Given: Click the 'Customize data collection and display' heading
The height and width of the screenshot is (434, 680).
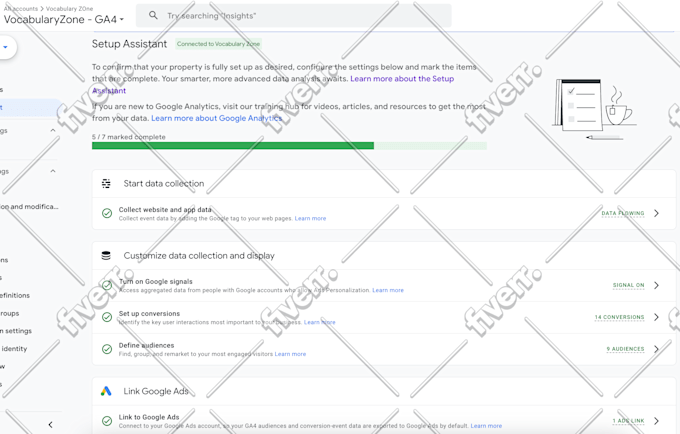Looking at the screenshot, I should (x=199, y=255).
